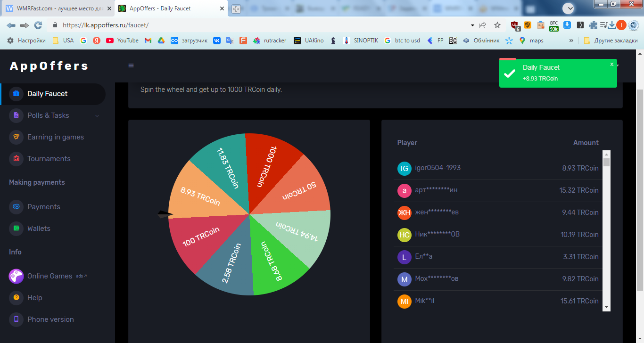
Task: Click the crimson 100 TRCoin wheel segment
Action: (203, 238)
